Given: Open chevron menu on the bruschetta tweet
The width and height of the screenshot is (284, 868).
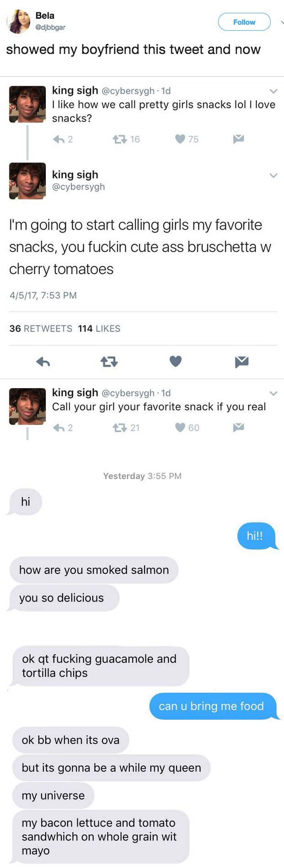Looking at the screenshot, I should [x=273, y=176].
